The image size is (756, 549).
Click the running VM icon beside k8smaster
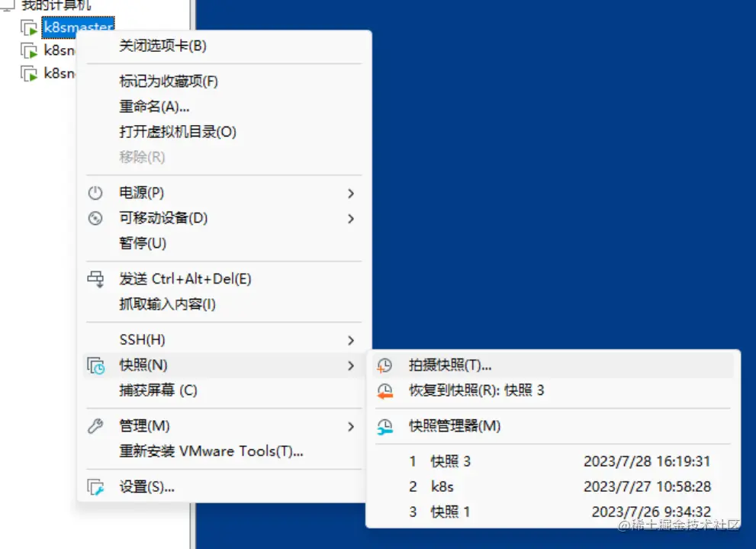[x=27, y=27]
